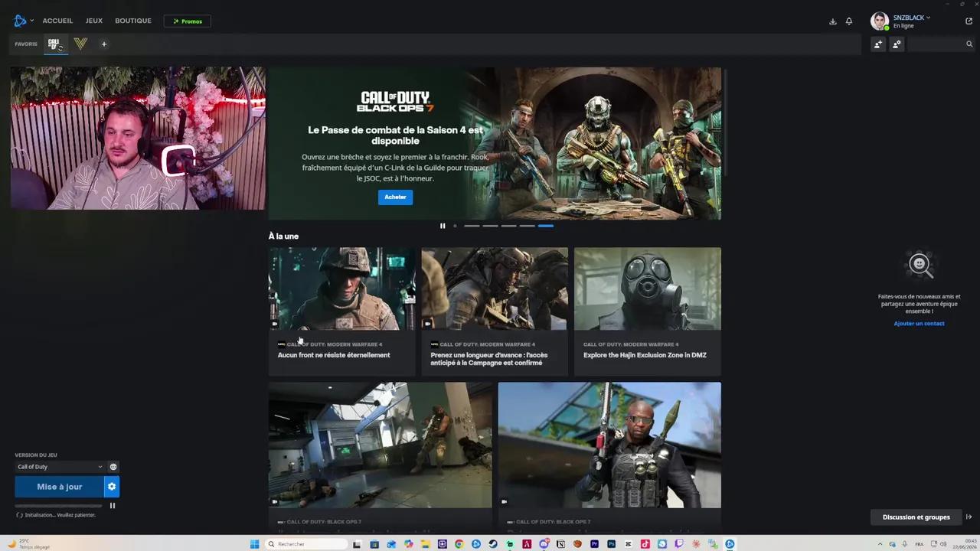Pause the banner carousel
This screenshot has width=980, height=551.
(x=443, y=226)
